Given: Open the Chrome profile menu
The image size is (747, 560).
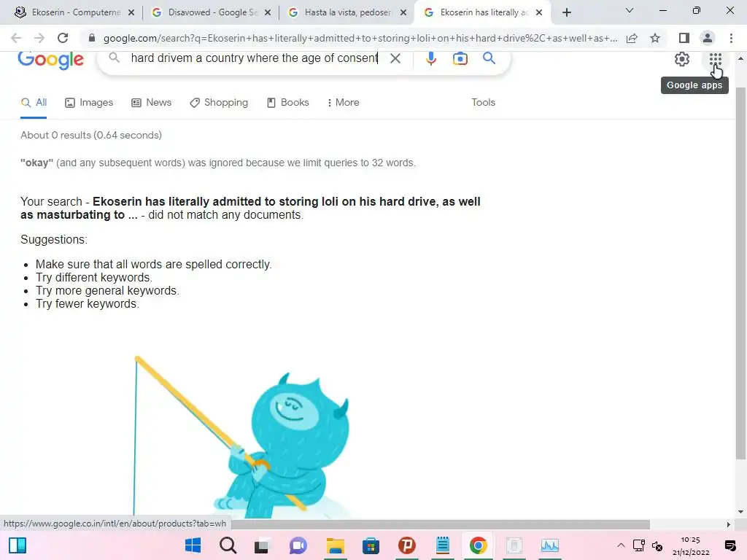Looking at the screenshot, I should (x=708, y=38).
